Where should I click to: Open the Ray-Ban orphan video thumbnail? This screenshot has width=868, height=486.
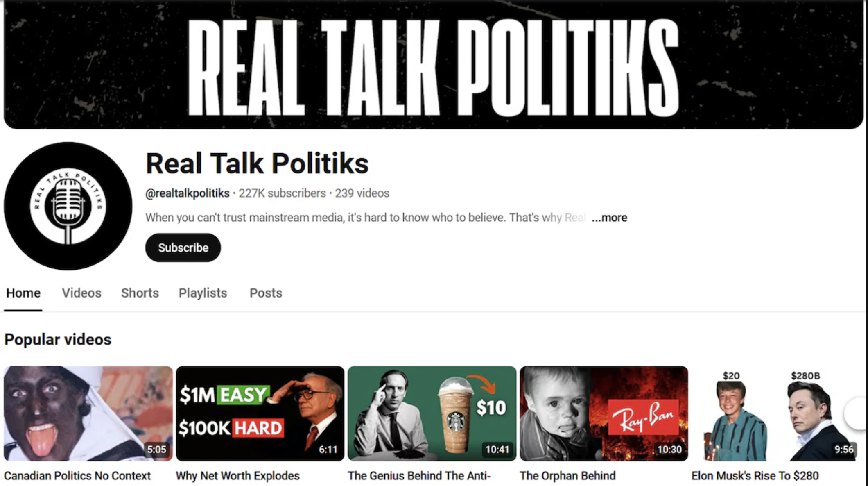point(604,413)
